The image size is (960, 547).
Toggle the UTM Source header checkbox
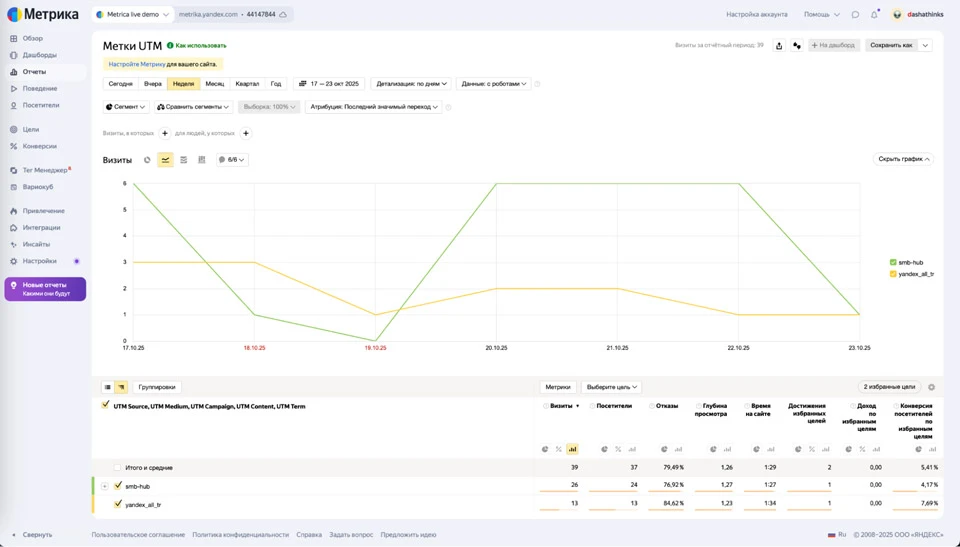[x=106, y=405]
